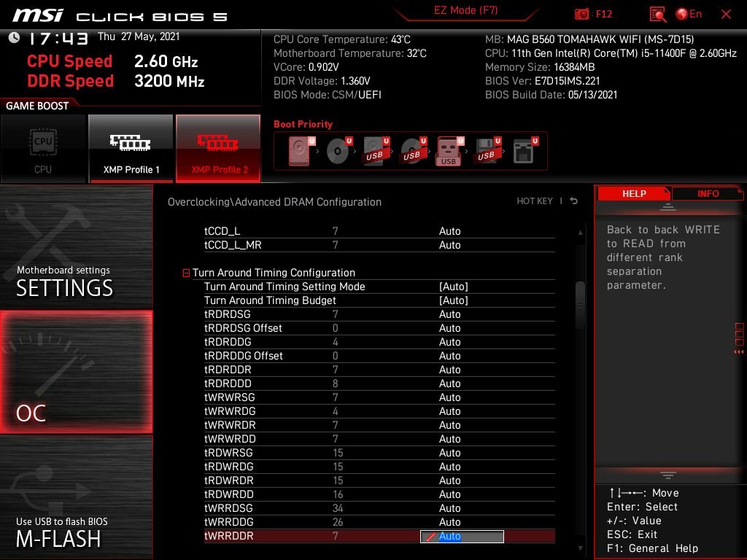This screenshot has height=560, width=747.
Task: Select the tRDRDDR row
Action: pos(379,370)
